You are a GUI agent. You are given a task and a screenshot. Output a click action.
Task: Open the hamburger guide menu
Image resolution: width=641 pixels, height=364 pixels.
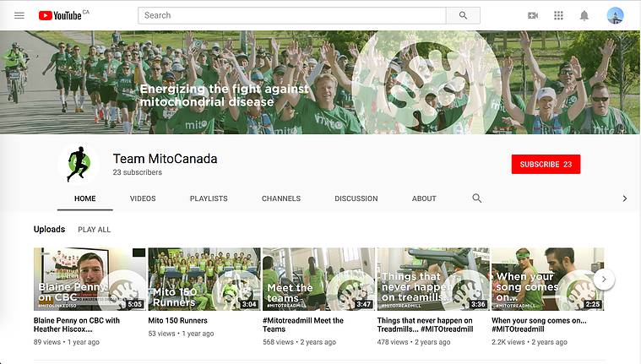tap(19, 15)
